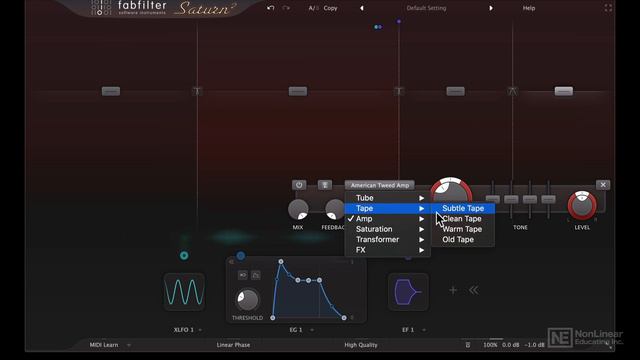The height and width of the screenshot is (360, 640).
Task: Go to the previous preset arrow
Action: 362,8
